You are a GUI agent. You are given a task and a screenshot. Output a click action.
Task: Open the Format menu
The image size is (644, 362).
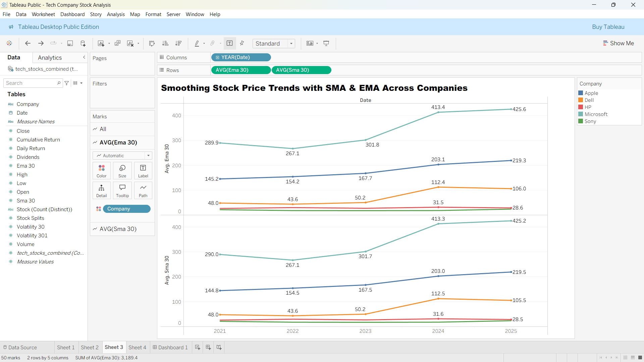point(153,14)
